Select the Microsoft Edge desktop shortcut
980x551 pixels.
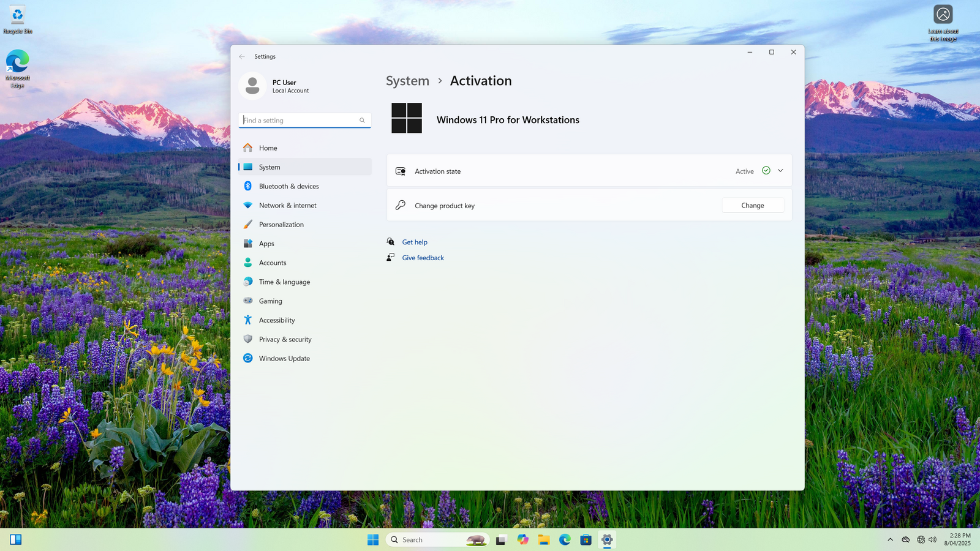pyautogui.click(x=18, y=69)
